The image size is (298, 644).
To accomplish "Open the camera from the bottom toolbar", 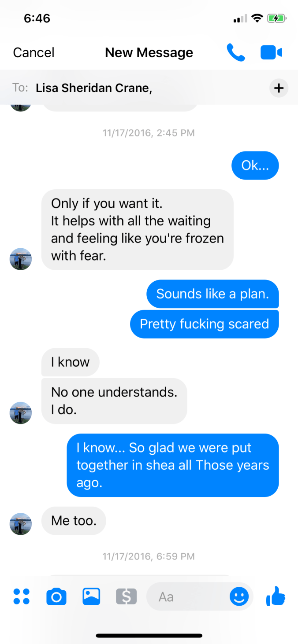I will pos(56,597).
